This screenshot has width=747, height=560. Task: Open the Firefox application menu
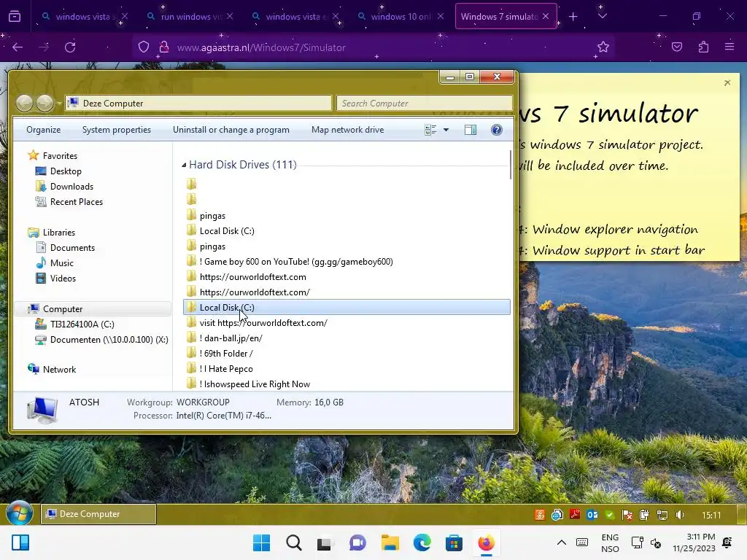pyautogui.click(x=729, y=47)
